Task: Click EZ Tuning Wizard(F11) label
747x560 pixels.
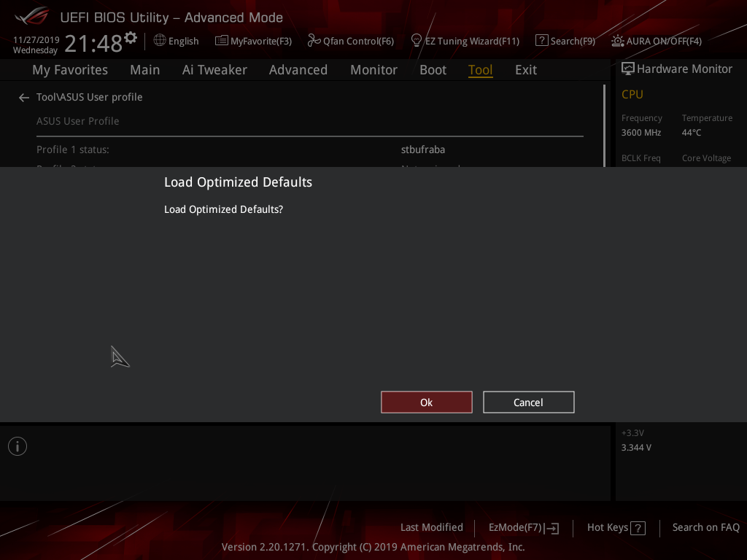Action: 472,41
